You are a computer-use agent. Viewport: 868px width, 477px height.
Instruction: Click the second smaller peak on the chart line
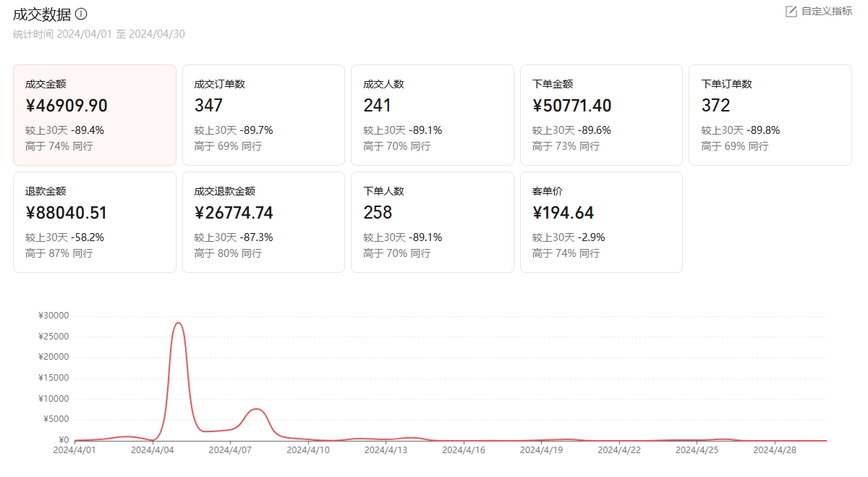coord(256,409)
